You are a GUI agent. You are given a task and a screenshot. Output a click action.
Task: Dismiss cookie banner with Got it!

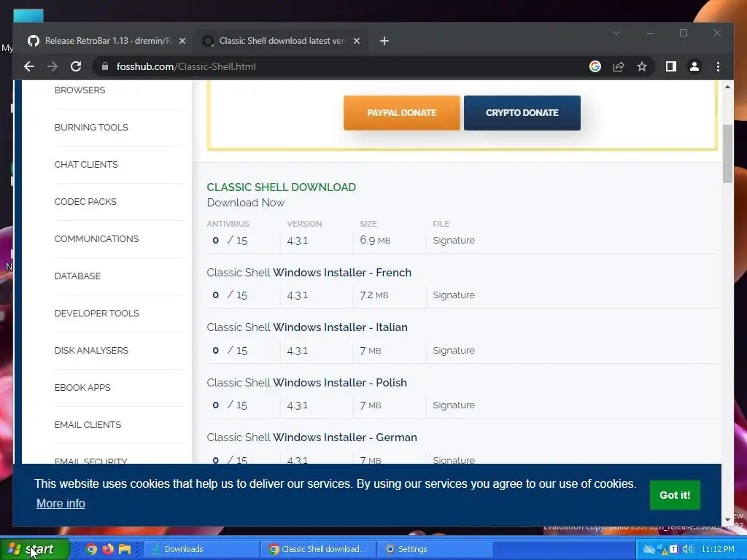click(675, 495)
